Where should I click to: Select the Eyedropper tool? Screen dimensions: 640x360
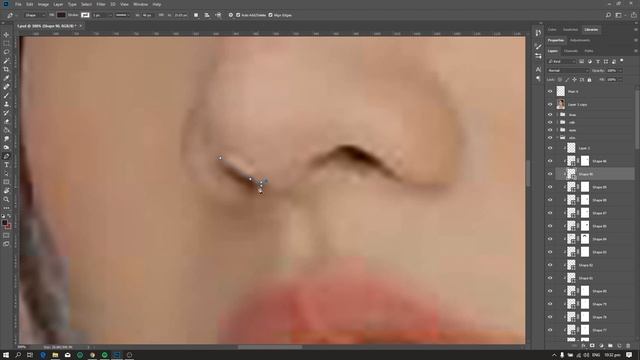6,78
